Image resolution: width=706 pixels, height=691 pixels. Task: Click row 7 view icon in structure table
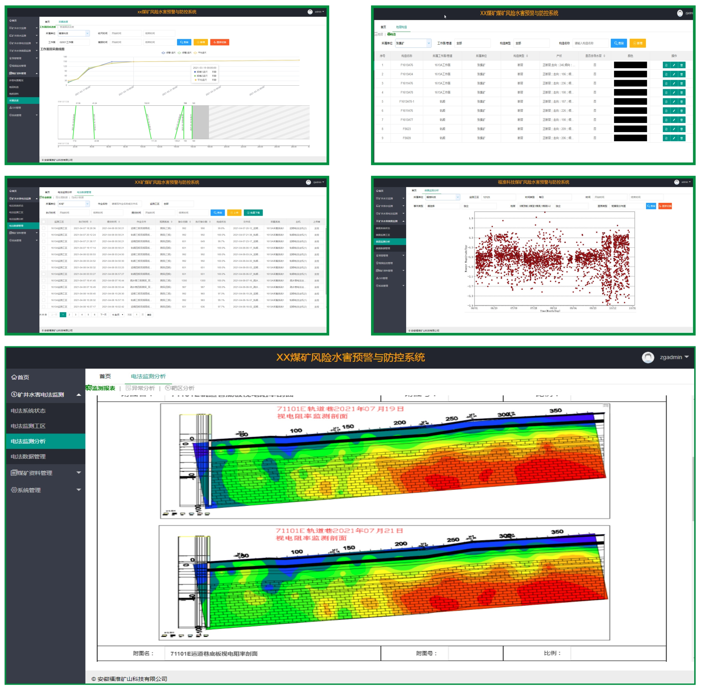click(666, 120)
